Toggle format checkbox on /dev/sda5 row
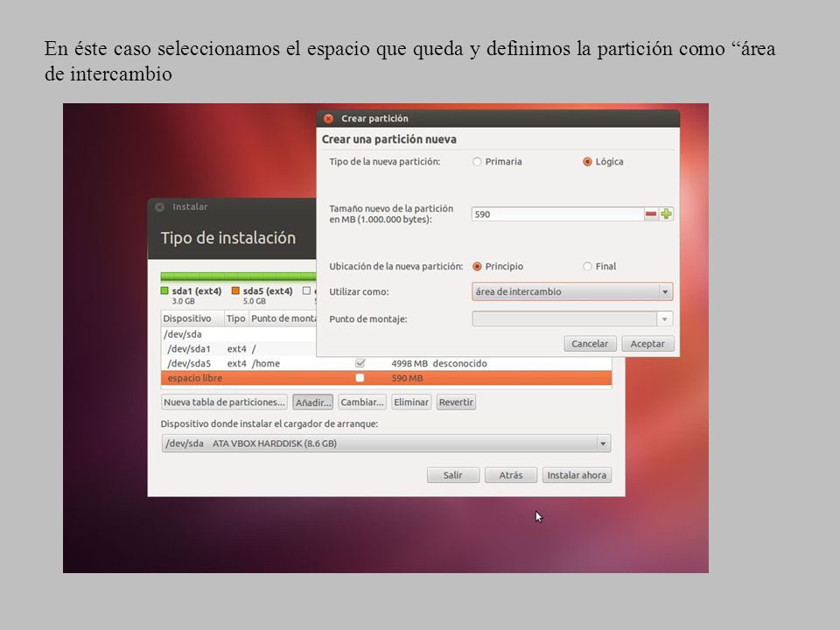The width and height of the screenshot is (840, 630). tap(360, 363)
